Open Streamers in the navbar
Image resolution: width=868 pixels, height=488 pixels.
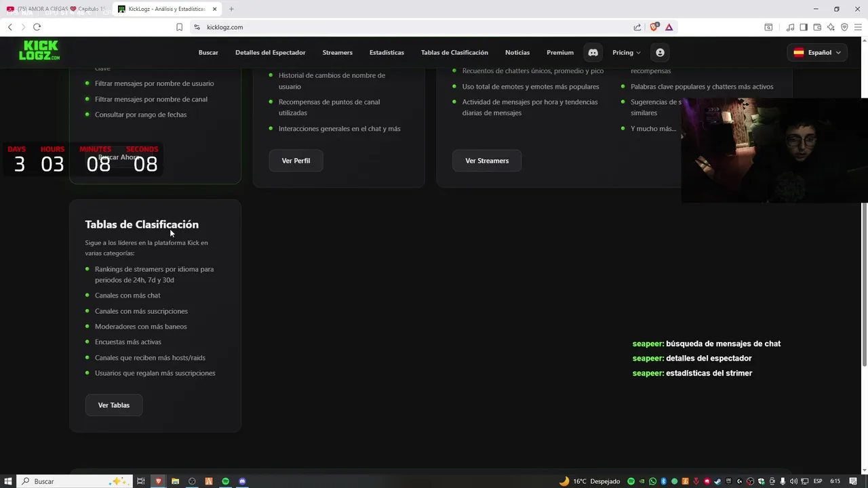pyautogui.click(x=337, y=52)
